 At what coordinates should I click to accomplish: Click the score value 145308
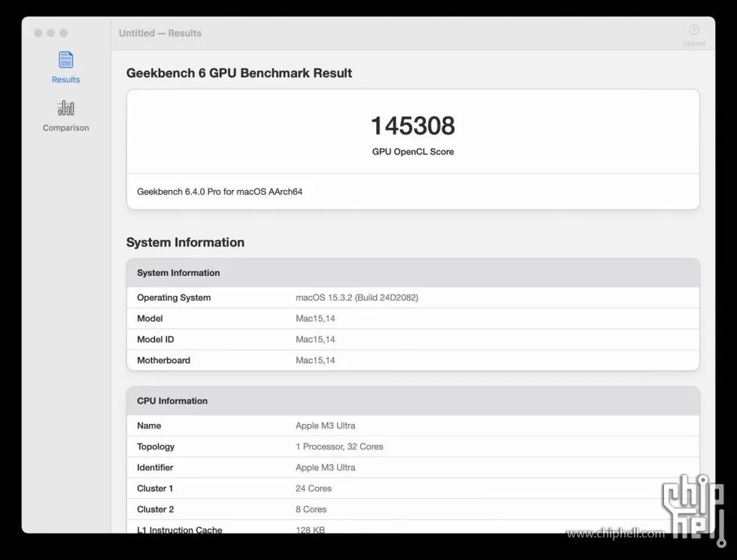point(413,126)
